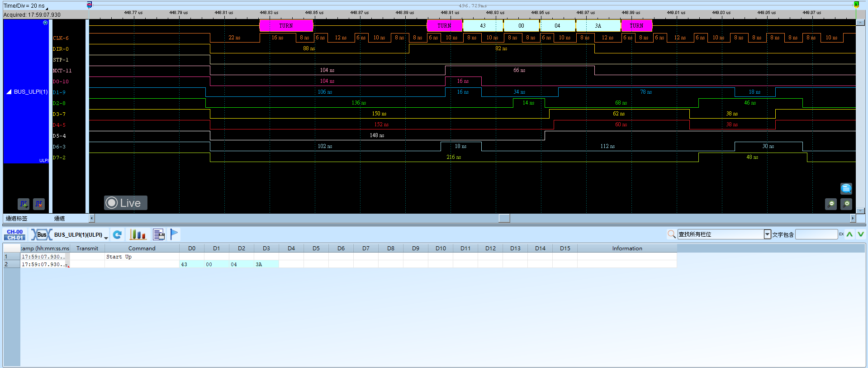Zoom in the waveform view

[x=846, y=204]
